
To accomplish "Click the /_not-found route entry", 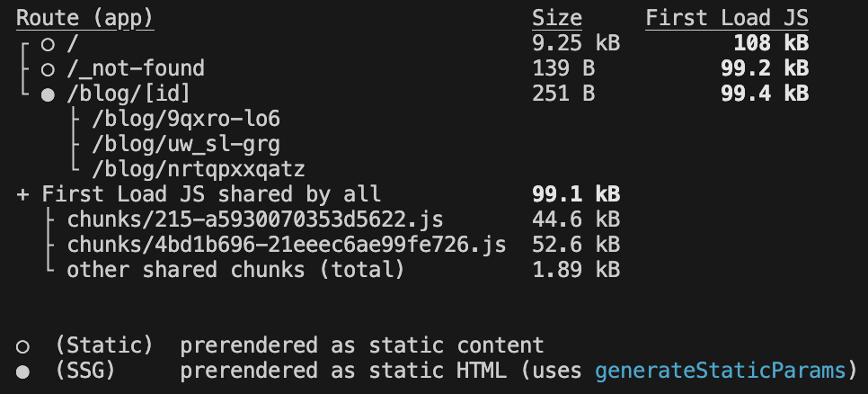I will [136, 68].
